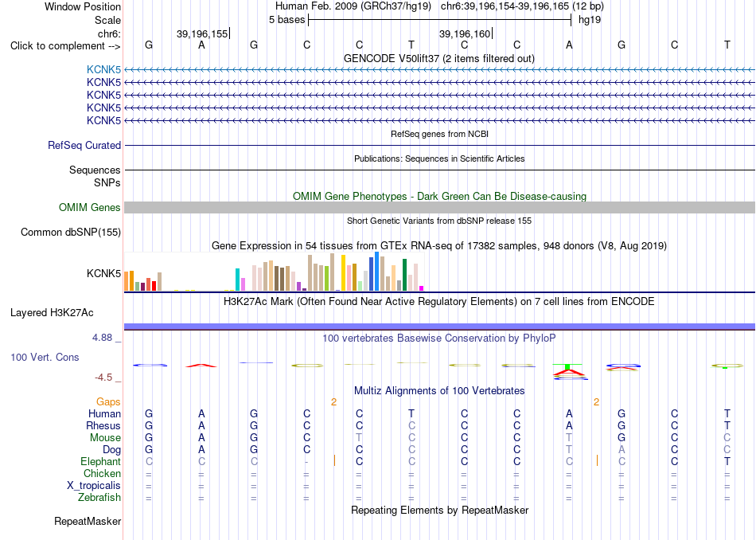This screenshot has height=540, width=756.
Task: Click the 'Human Feb. 2009 (GRCh37/hg19)' title
Action: (354, 6)
